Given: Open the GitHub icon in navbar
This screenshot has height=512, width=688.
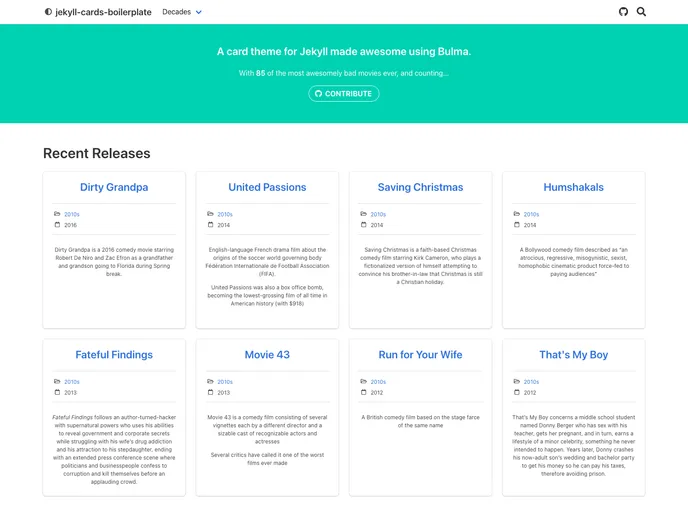Looking at the screenshot, I should 623,12.
